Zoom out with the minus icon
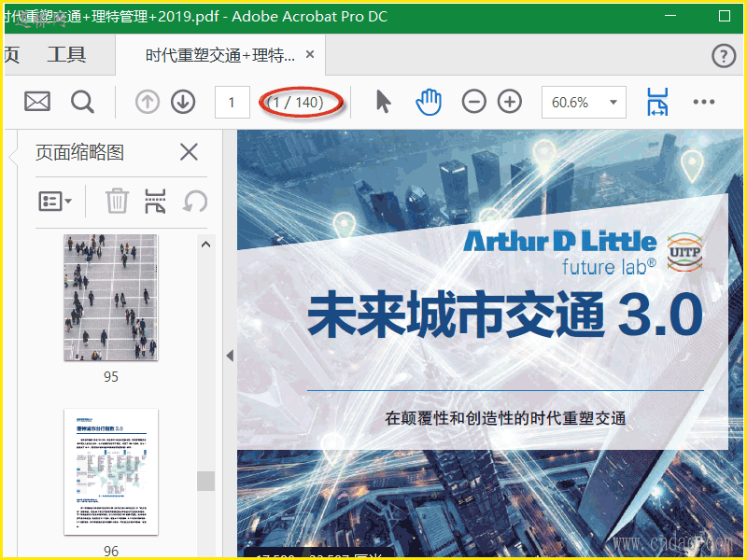 pyautogui.click(x=474, y=102)
